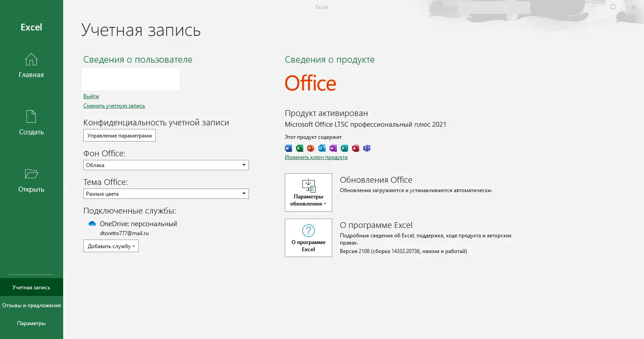
Task: Click the blank user info box above Выйти
Action: 130,79
